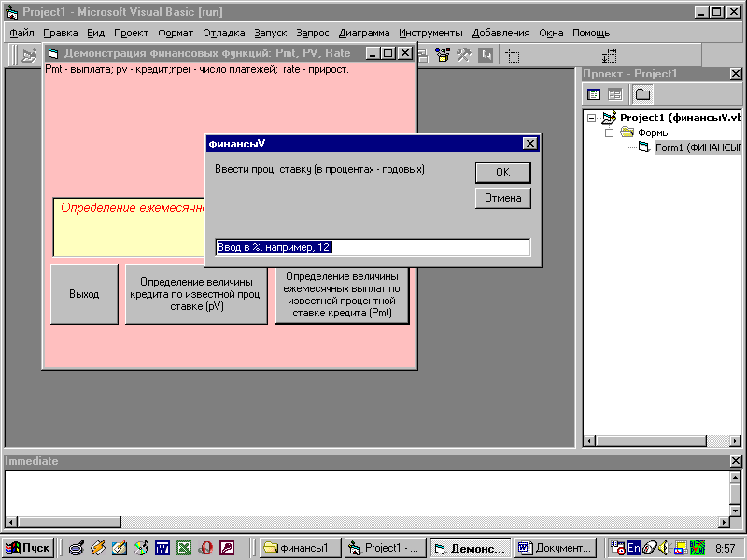
Task: Switch to Демонс... taskbar button
Action: coord(471,548)
